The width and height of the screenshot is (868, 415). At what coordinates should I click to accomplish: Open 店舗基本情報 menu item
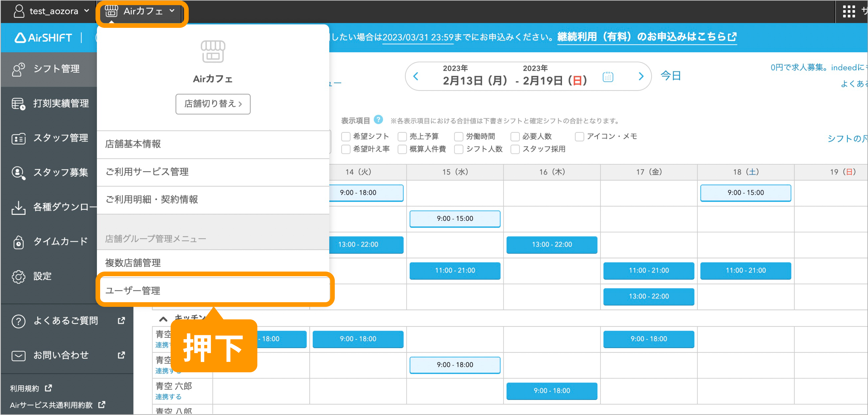coord(213,144)
